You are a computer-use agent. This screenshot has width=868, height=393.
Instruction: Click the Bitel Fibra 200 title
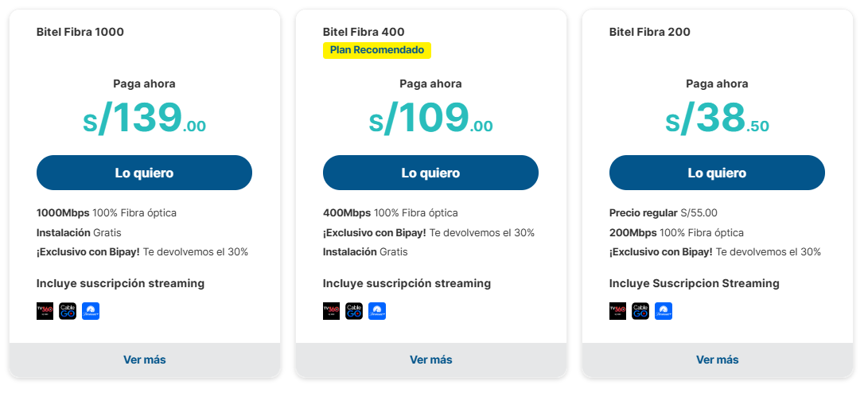tap(650, 33)
